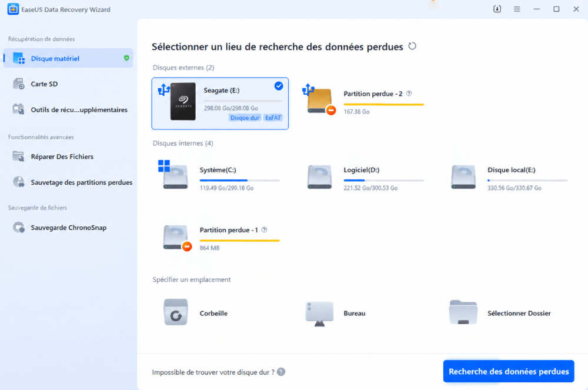
Task: Click the Disques internes (4) heading
Action: [x=183, y=144]
